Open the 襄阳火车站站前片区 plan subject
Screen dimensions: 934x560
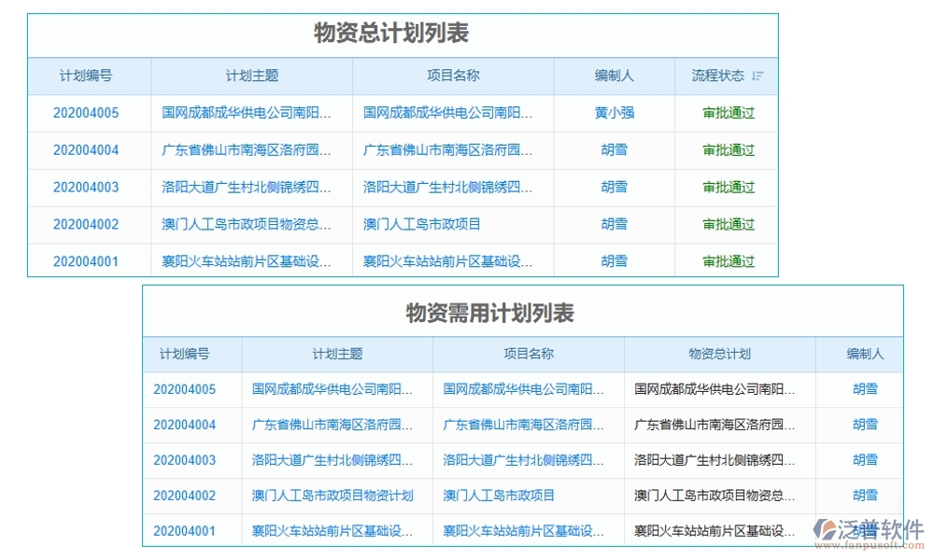pos(246,261)
